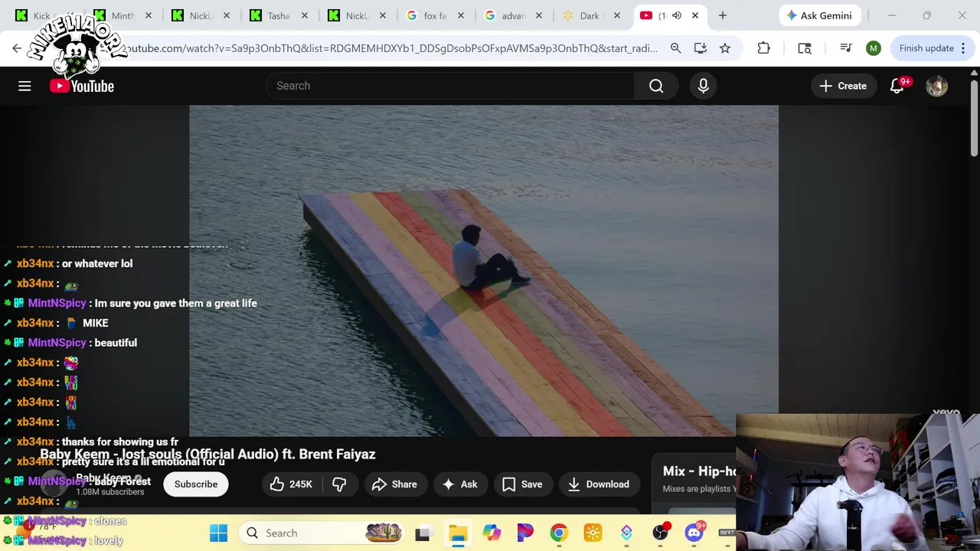Close the fox fa tab
The height and width of the screenshot is (551, 980).
461,15
